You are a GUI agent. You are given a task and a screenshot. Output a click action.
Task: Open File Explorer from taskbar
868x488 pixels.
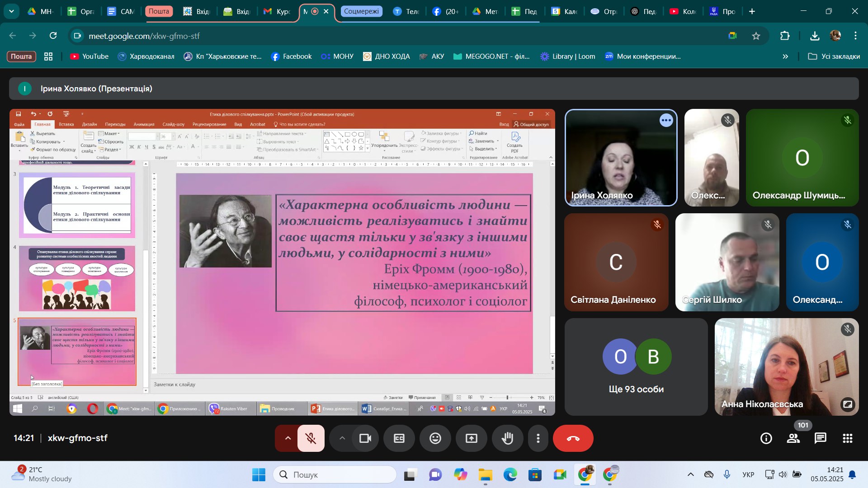pos(486,475)
